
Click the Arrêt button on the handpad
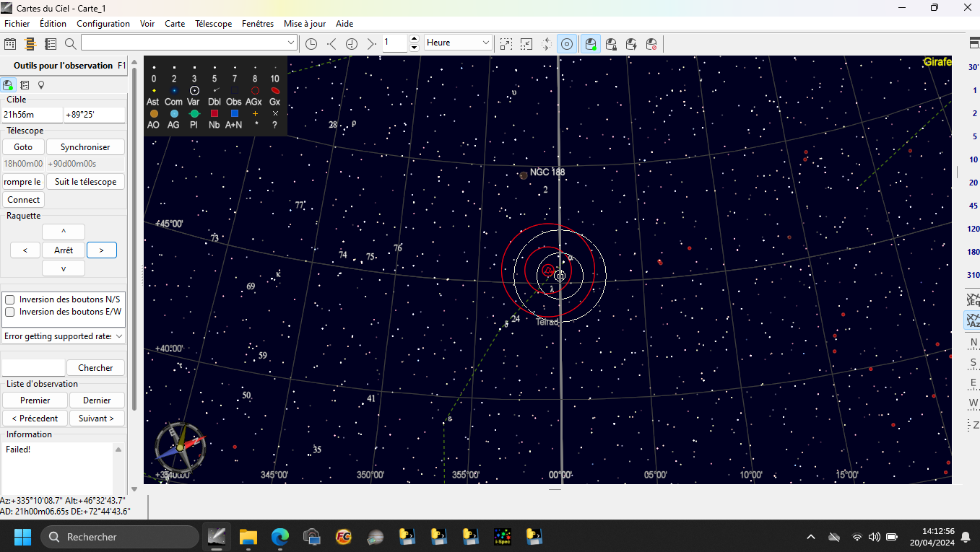[x=64, y=250]
